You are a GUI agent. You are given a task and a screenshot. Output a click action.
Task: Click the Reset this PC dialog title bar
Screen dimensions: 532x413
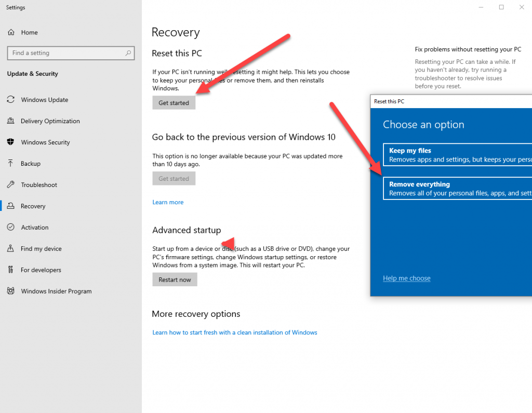(x=451, y=101)
